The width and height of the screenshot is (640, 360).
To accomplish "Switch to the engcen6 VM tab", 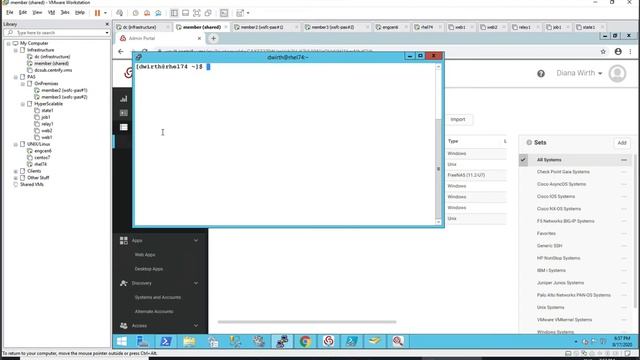I will pyautogui.click(x=390, y=27).
